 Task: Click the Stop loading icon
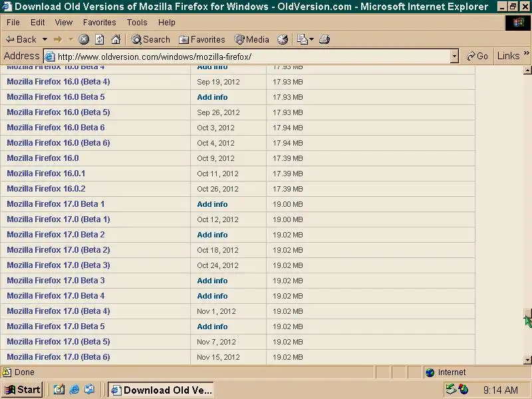click(84, 39)
